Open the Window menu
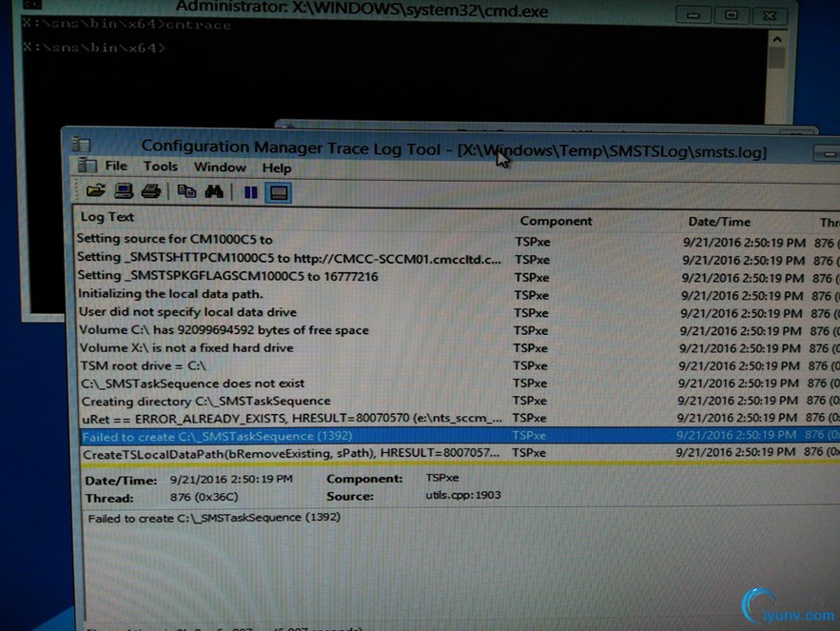Screen dimensions: 840x631 point(220,168)
